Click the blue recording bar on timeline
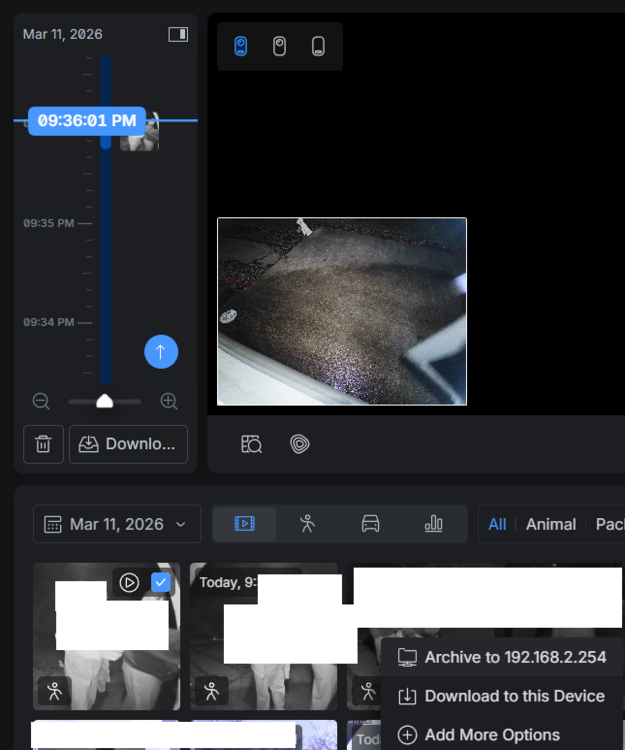Image resolution: width=625 pixels, height=750 pixels. (x=106, y=220)
